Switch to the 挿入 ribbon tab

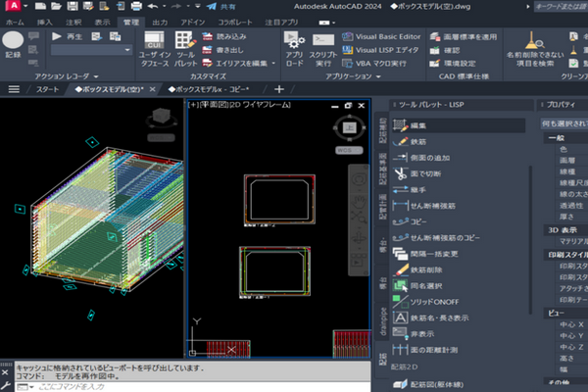coord(45,23)
